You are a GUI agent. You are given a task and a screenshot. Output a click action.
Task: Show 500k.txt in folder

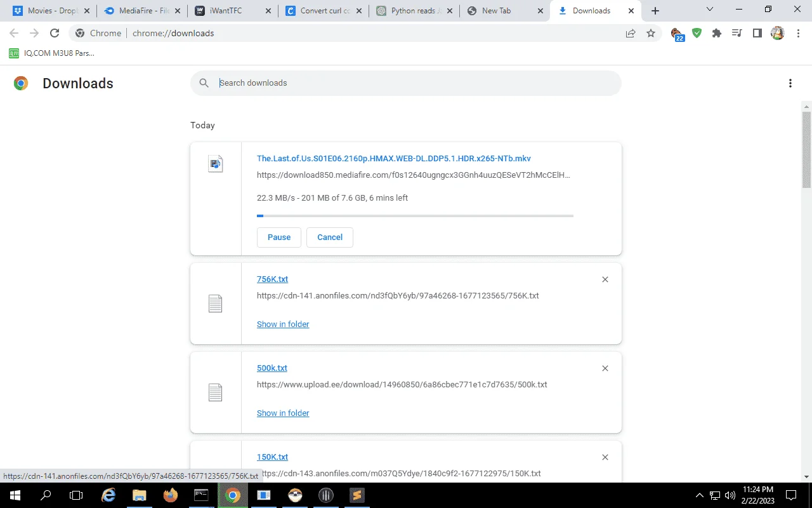point(283,413)
